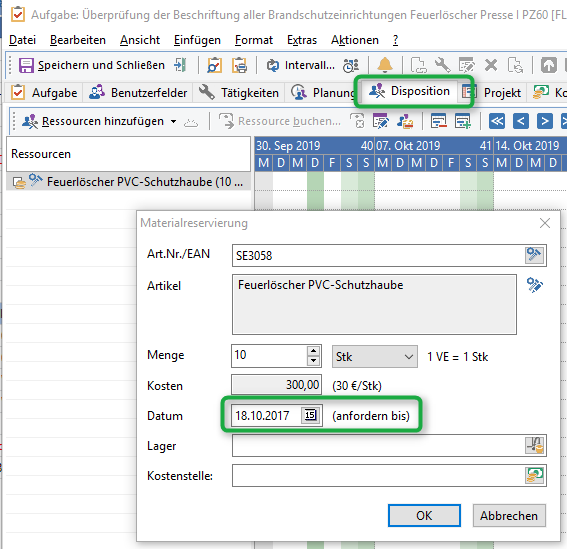The image size is (567, 549).
Task: Open the calendar picker in Datum field
Action: pos(311,415)
